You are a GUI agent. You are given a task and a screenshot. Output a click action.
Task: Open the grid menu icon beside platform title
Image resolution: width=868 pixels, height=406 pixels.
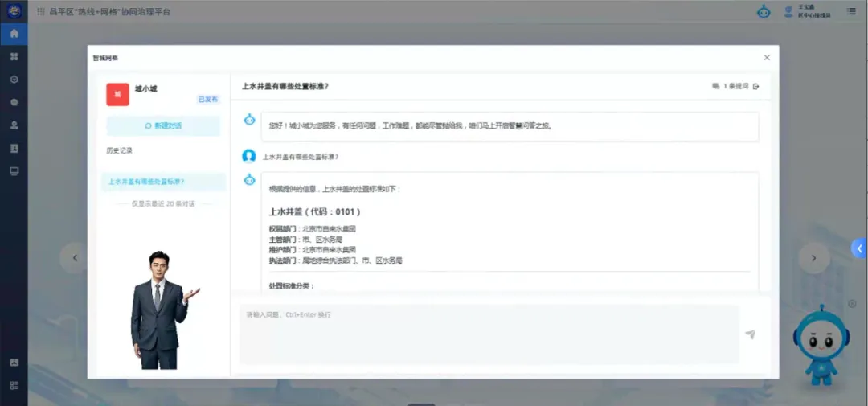point(41,12)
